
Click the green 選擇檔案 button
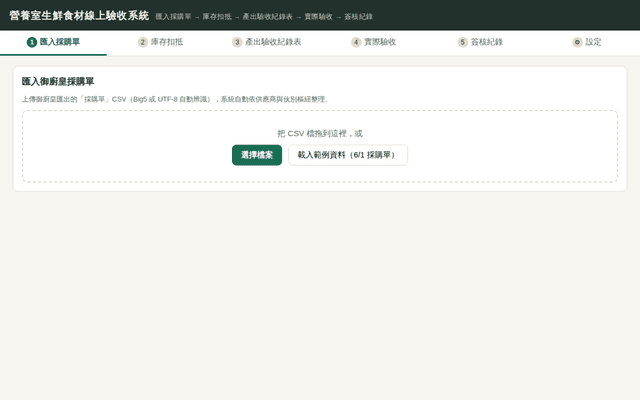pyautogui.click(x=257, y=155)
